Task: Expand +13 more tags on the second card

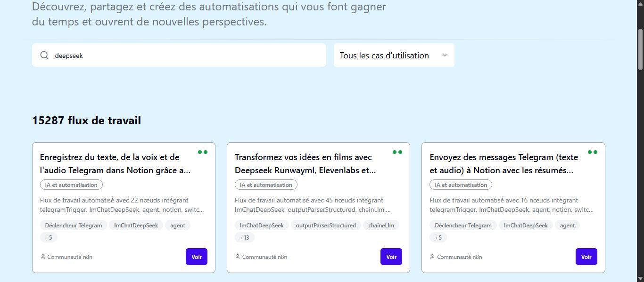Action: (245, 238)
